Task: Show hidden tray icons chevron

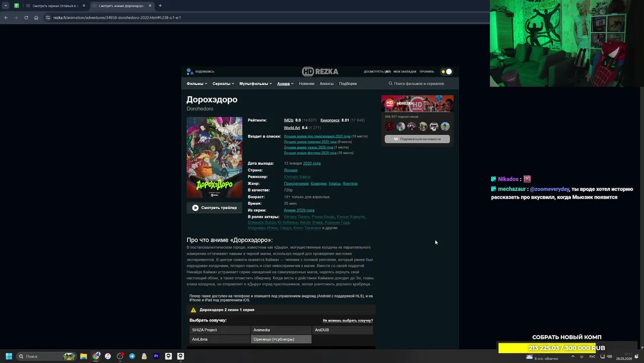Action: pyautogui.click(x=573, y=357)
